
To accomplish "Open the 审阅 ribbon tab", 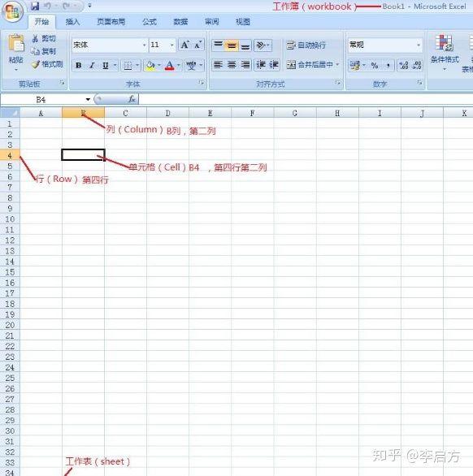I will pyautogui.click(x=212, y=22).
